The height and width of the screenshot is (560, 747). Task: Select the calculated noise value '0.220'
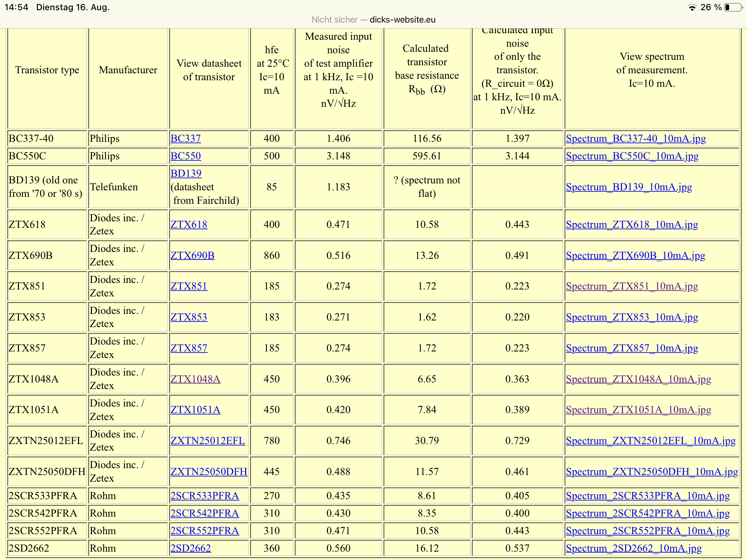pyautogui.click(x=517, y=317)
